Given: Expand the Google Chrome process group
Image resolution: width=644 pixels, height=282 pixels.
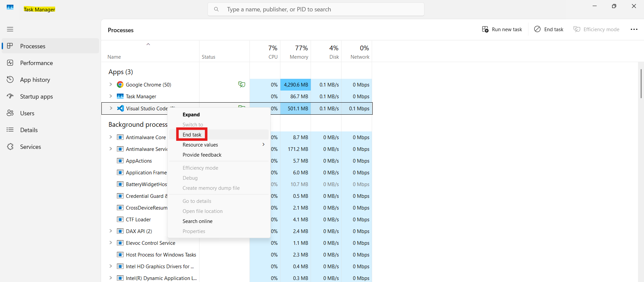Looking at the screenshot, I should [x=110, y=84].
